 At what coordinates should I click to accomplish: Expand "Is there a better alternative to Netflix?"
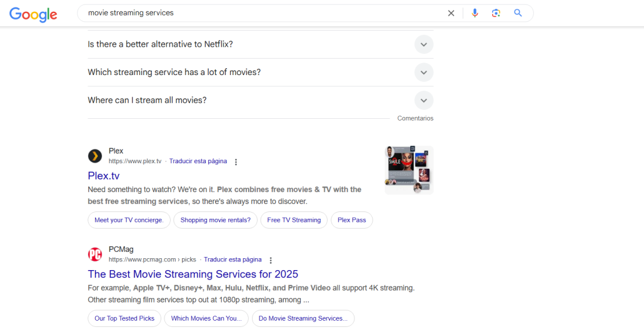pos(260,44)
